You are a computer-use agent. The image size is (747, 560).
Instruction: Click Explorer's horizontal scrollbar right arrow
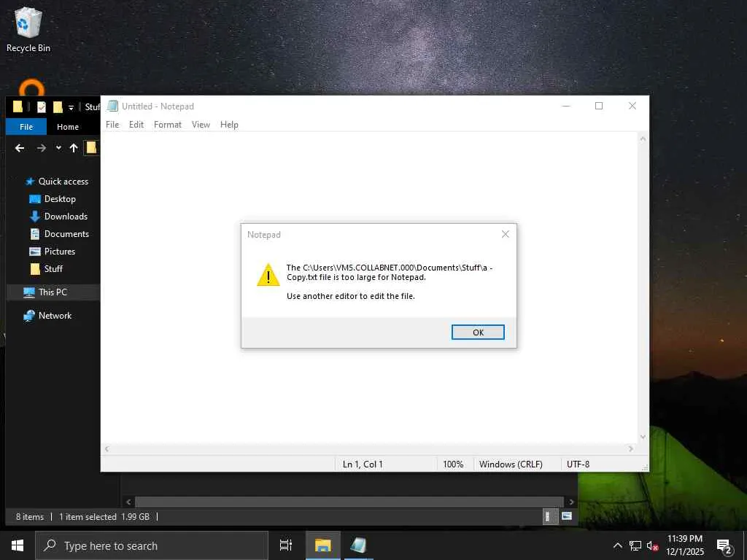click(x=571, y=502)
